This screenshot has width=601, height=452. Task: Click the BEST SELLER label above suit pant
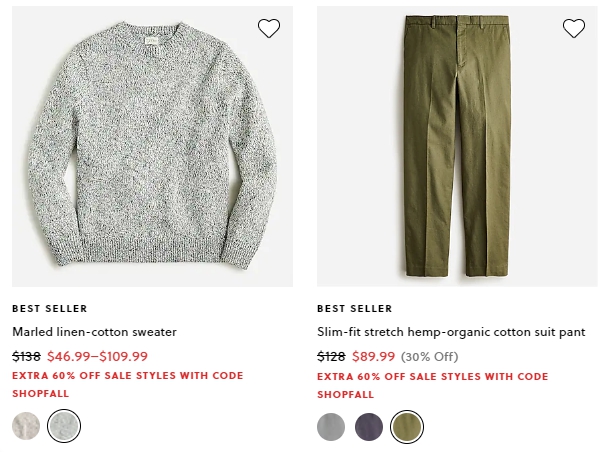point(355,309)
